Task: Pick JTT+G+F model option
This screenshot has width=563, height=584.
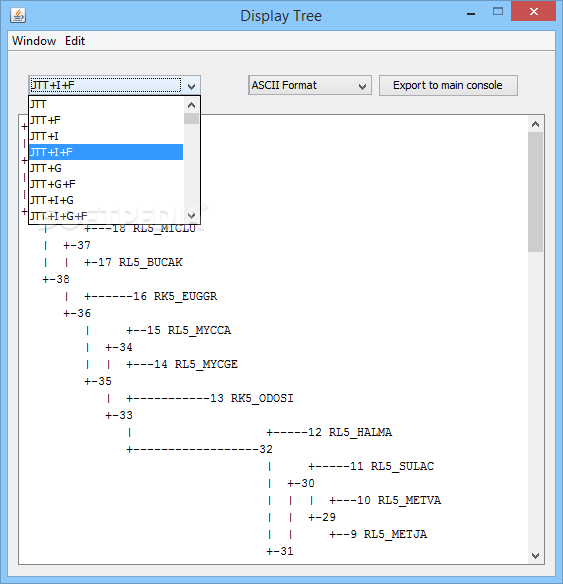Action: click(106, 184)
